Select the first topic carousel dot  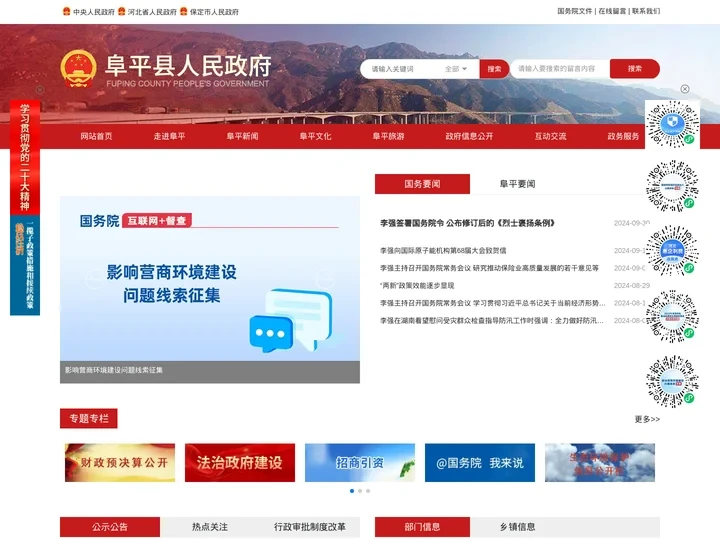352,491
